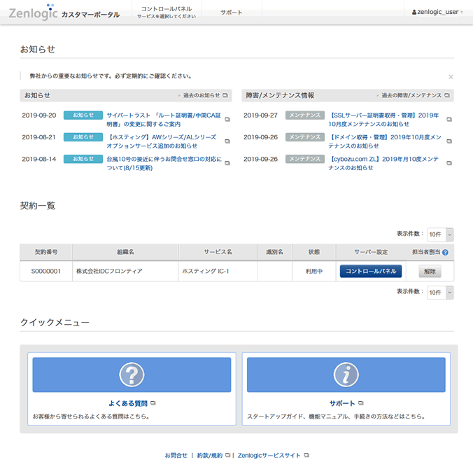The height and width of the screenshot is (476, 473).
Task: Open サイバートラスト ルート証明書 notice
Action: [x=164, y=120]
